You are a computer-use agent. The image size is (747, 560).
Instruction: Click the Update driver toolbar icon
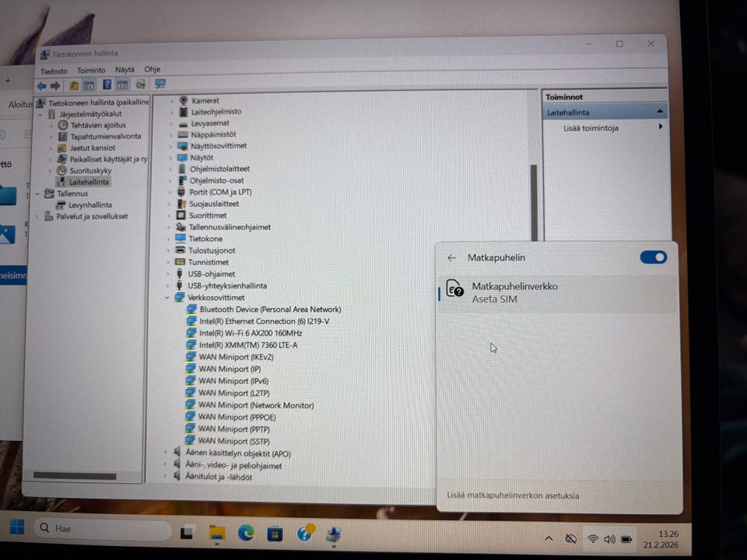[141, 85]
